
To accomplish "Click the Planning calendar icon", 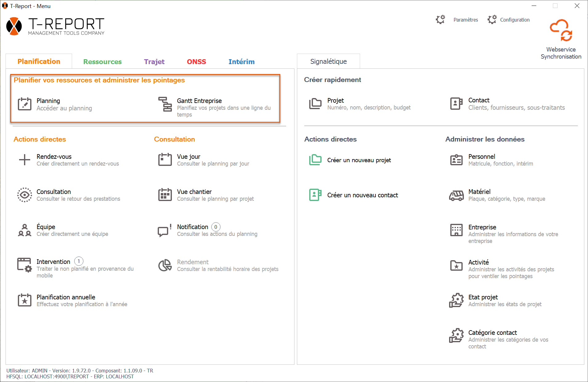I will click(x=25, y=104).
